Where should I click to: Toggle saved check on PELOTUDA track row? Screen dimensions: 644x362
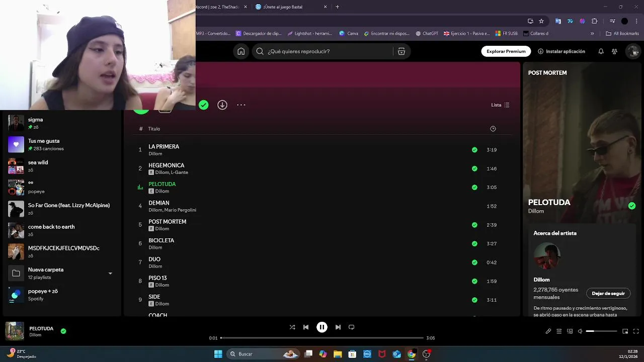(474, 187)
